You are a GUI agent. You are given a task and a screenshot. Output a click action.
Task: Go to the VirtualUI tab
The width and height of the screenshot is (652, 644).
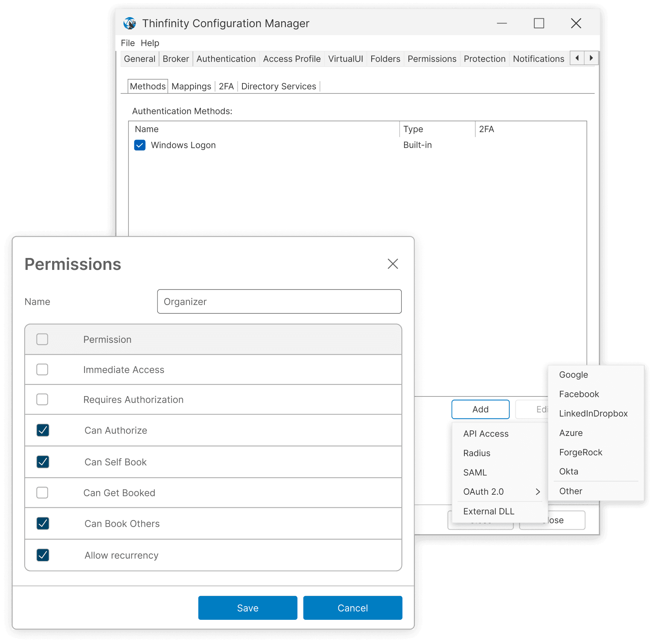click(346, 59)
